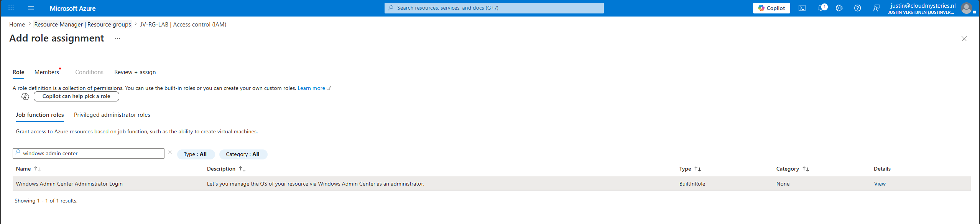Image resolution: width=980 pixels, height=224 pixels.
Task: Focus the global search resources field
Action: [494, 8]
